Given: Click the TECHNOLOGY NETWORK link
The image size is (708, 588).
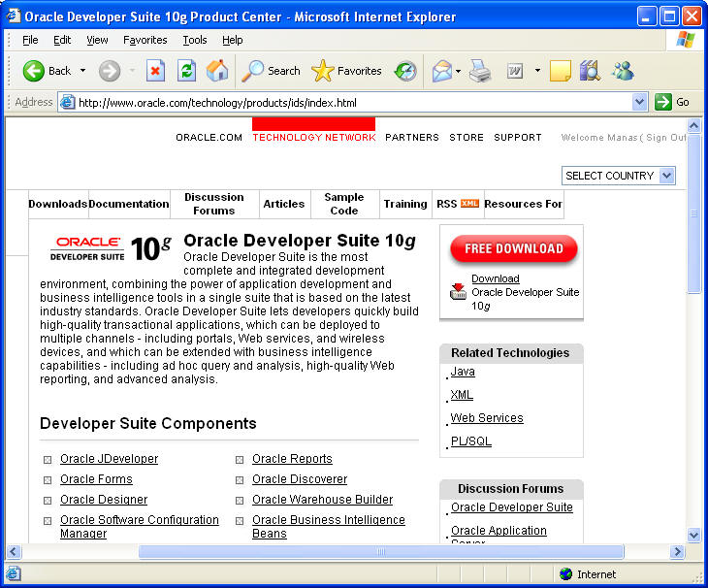Looking at the screenshot, I should click(314, 137).
